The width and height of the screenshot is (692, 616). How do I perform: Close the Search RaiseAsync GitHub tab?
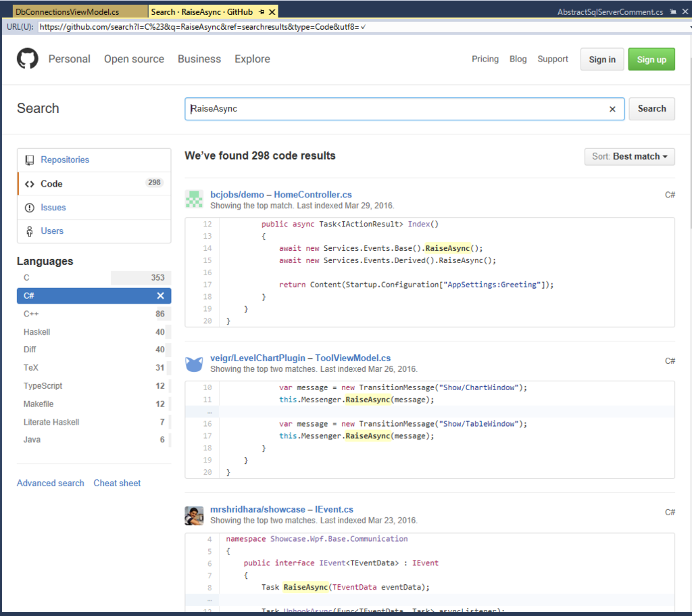(x=272, y=12)
